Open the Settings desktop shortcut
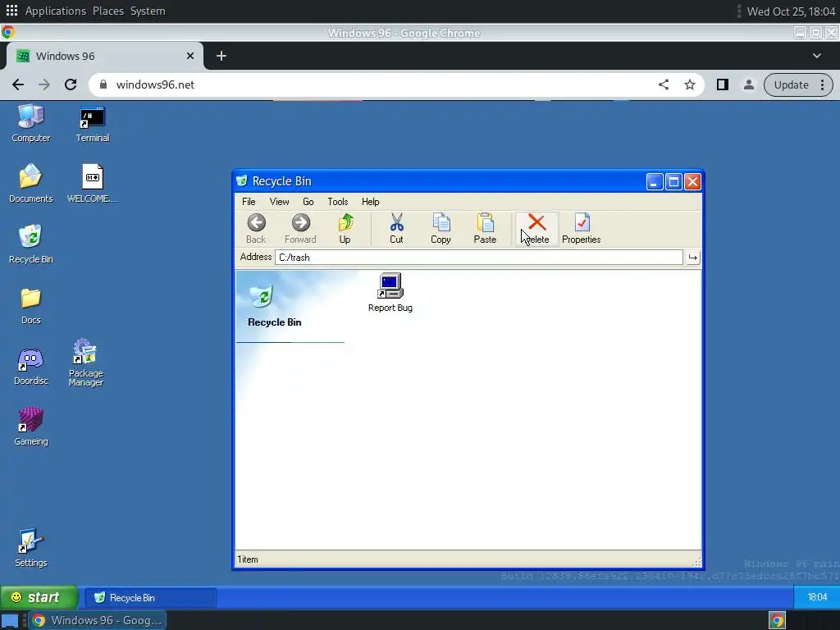The image size is (840, 630). 31,548
